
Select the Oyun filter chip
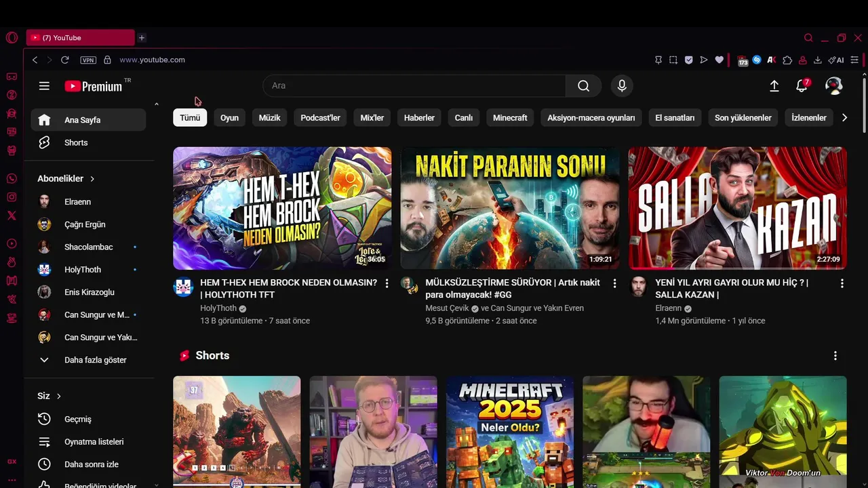point(229,118)
